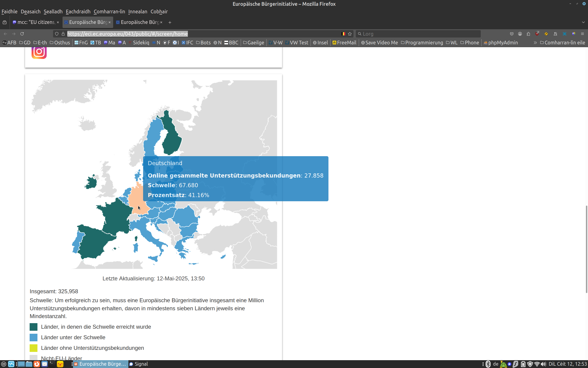
Task: Open the FreeMail bookmark
Action: 344,43
